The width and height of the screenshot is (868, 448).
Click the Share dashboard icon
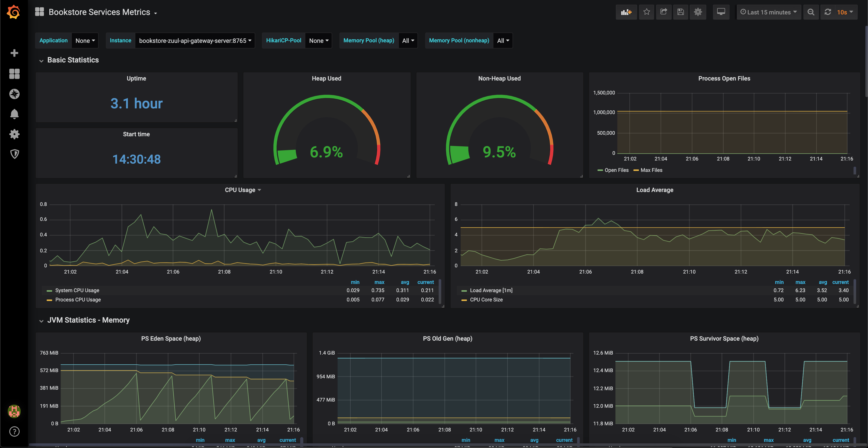[x=663, y=12]
